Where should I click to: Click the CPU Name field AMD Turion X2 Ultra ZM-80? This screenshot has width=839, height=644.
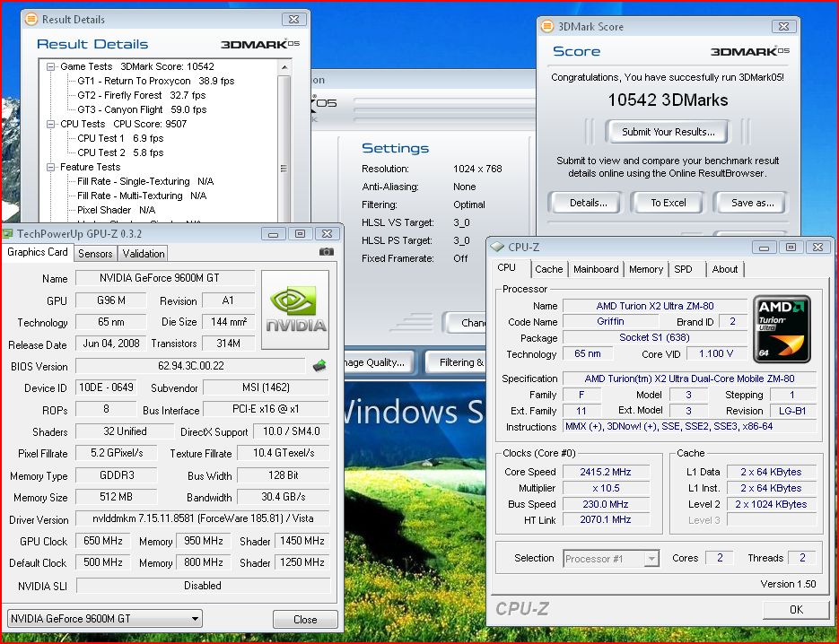pyautogui.click(x=655, y=306)
